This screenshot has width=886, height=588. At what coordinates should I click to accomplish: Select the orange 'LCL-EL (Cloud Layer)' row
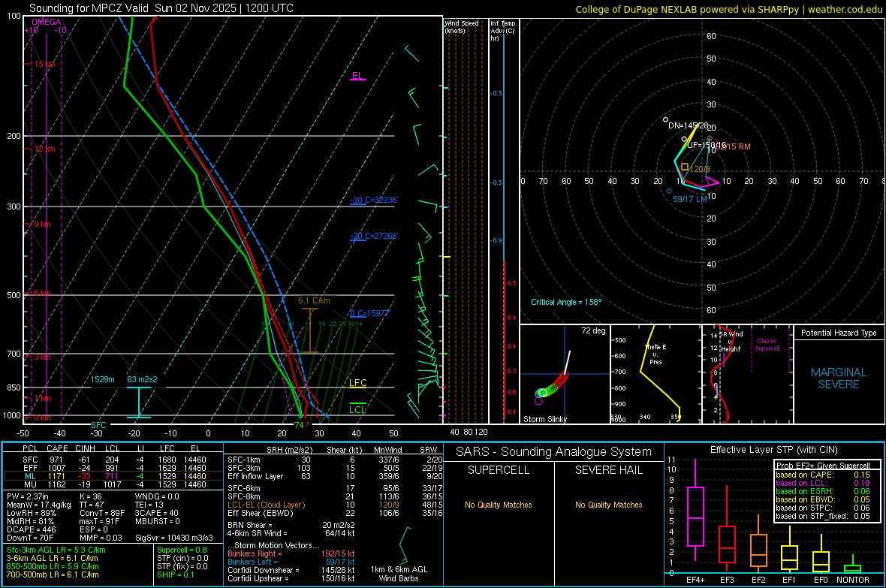pyautogui.click(x=335, y=505)
